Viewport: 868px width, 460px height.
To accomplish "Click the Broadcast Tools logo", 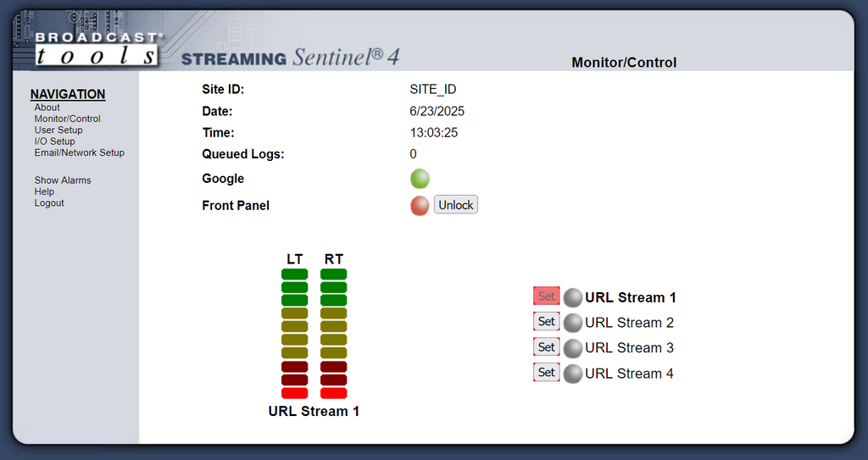I will pyautogui.click(x=97, y=49).
